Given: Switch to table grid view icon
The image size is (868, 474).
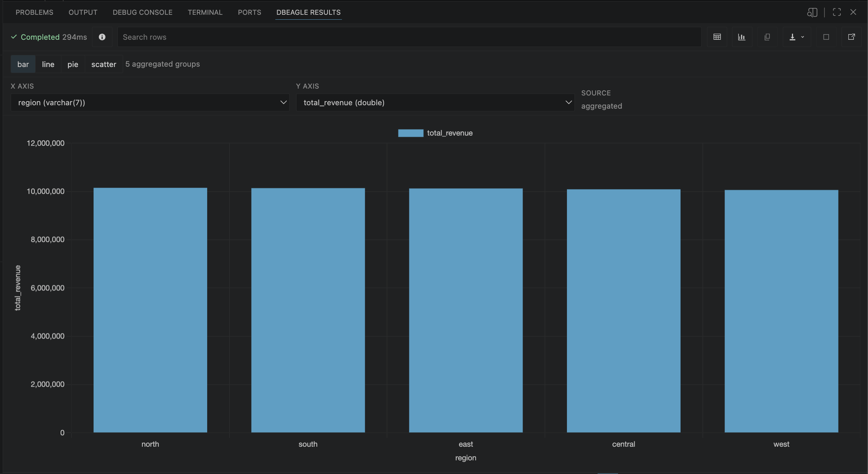Looking at the screenshot, I should (x=717, y=37).
